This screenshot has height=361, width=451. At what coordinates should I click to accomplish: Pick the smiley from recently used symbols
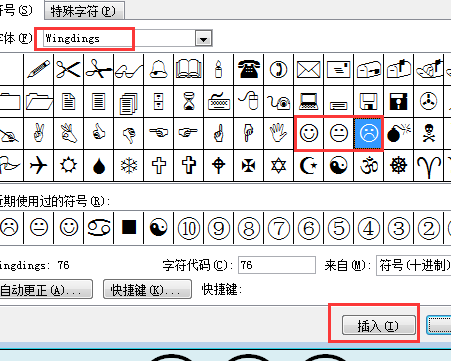69,228
